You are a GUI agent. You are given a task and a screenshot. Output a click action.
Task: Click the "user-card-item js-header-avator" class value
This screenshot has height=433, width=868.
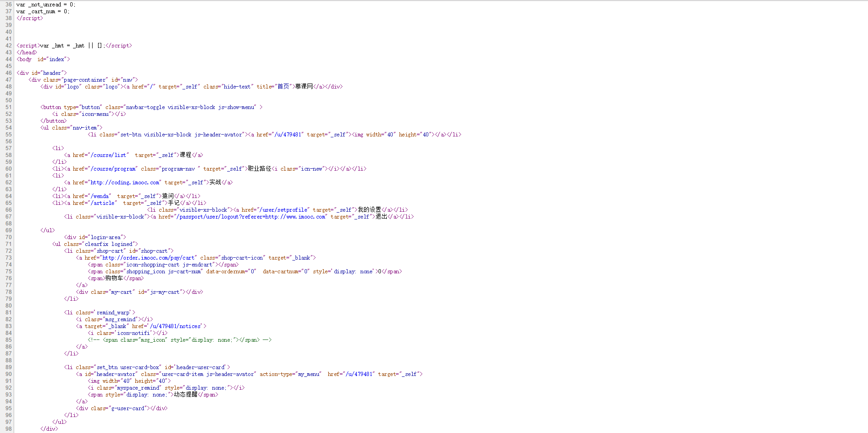point(208,374)
